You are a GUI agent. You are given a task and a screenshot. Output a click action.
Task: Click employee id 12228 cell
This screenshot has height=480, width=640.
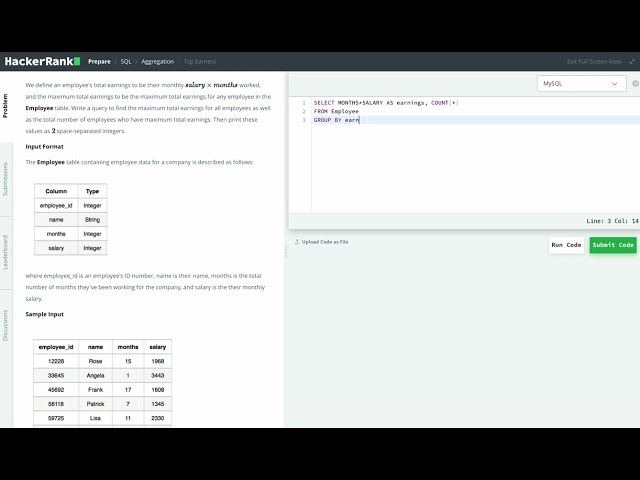click(x=56, y=361)
